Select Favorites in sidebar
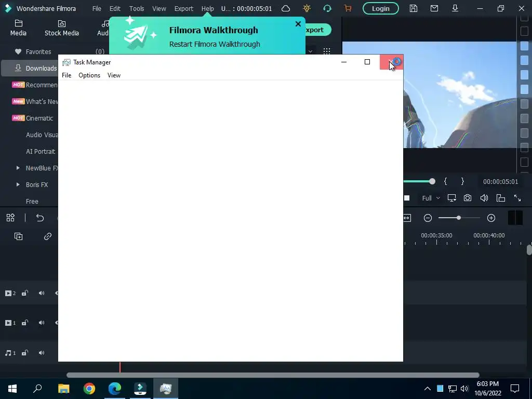Viewport: 532px width, 399px height. coord(38,51)
